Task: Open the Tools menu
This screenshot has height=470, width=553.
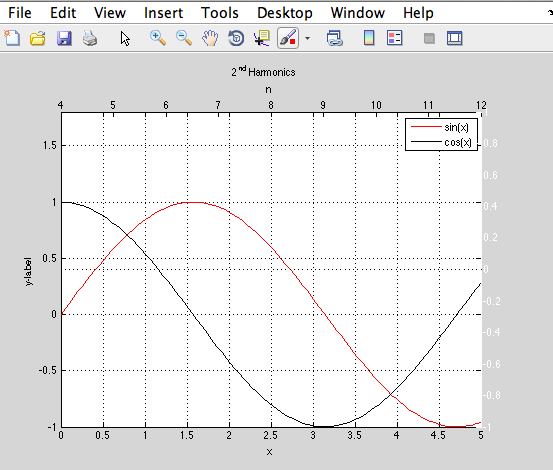Action: pos(220,13)
